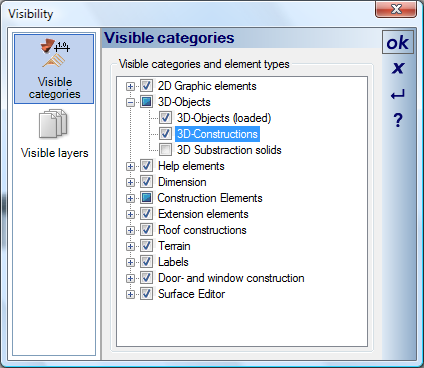The image size is (424, 368).
Task: Expand the Surface Editor node
Action: click(130, 294)
